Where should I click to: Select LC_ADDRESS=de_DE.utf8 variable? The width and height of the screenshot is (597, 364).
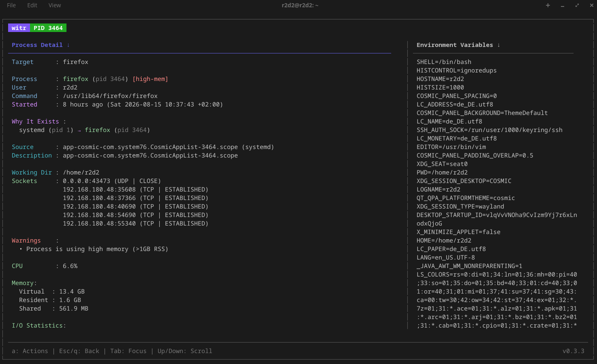click(x=455, y=104)
